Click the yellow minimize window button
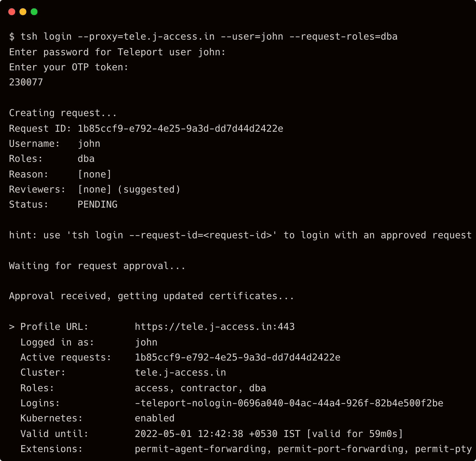 tap(23, 12)
